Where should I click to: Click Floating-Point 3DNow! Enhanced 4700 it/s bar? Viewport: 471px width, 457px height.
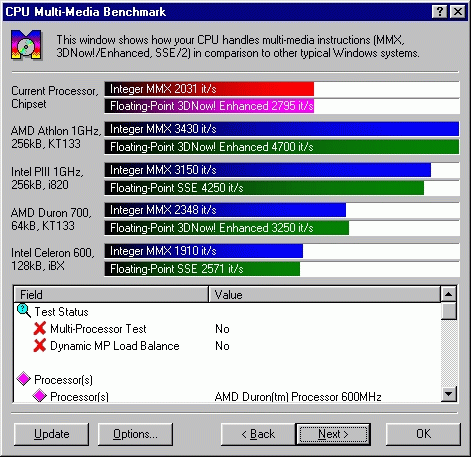coord(282,147)
